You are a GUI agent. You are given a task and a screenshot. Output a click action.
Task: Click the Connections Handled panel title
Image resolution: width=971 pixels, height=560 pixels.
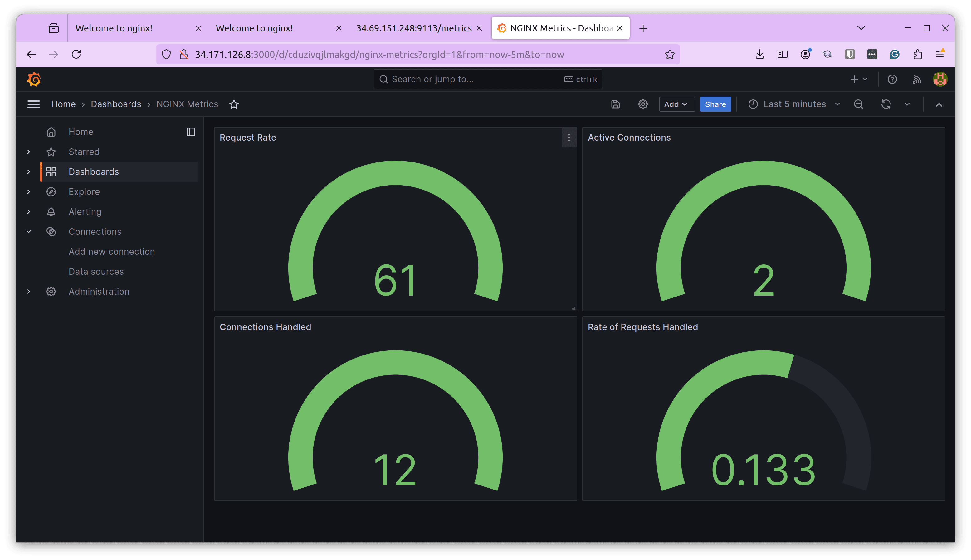pyautogui.click(x=265, y=327)
